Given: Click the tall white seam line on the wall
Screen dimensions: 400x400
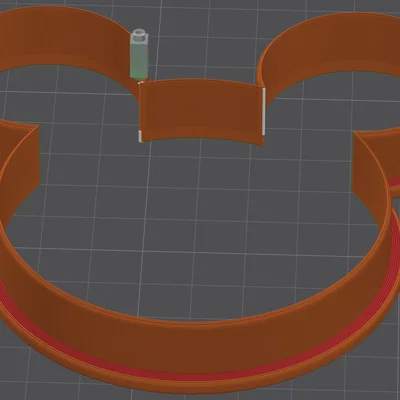Looking at the screenshot, I should coord(264,111).
